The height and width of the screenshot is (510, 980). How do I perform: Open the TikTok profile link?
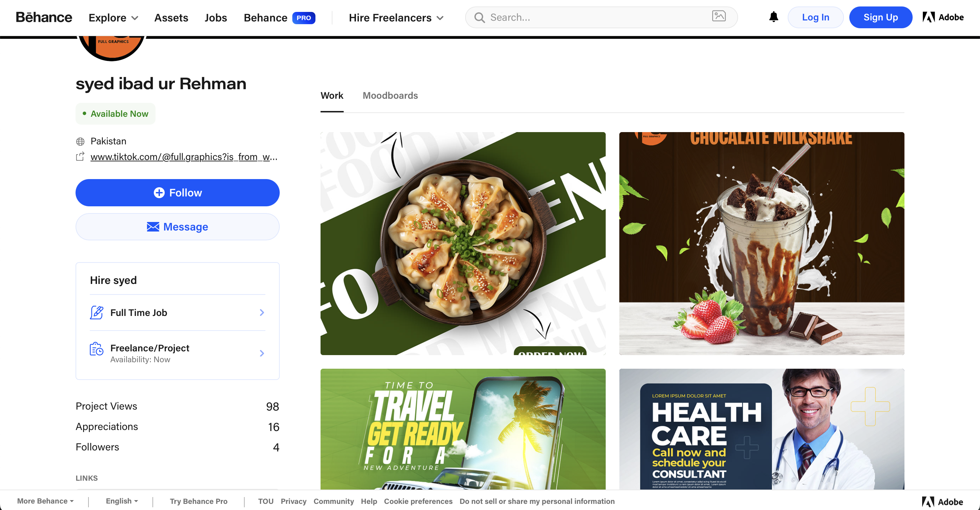184,157
